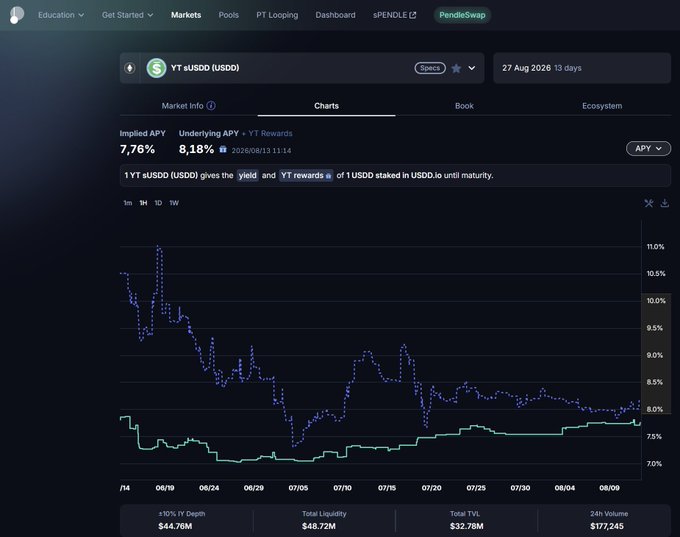Expand the Education dropdown menu
This screenshot has height=537, width=680.
[61, 15]
